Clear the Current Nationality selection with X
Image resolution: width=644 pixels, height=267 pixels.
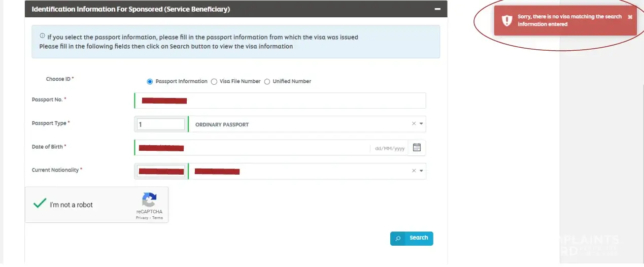click(414, 171)
